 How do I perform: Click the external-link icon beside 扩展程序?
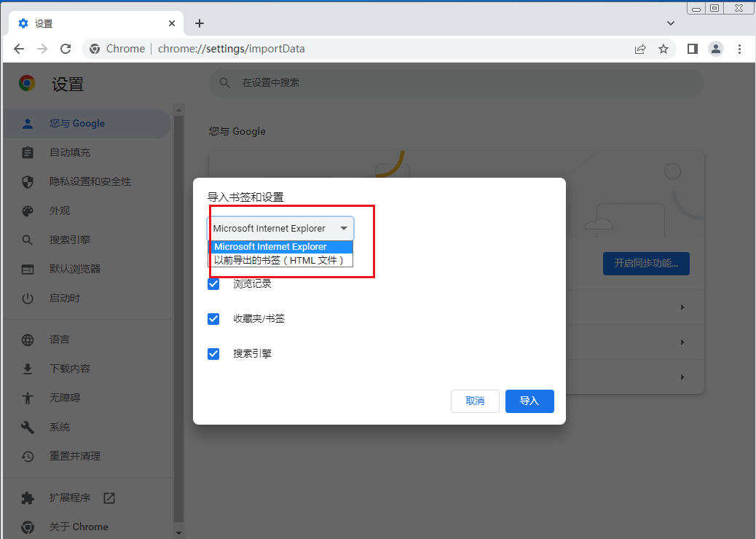109,498
